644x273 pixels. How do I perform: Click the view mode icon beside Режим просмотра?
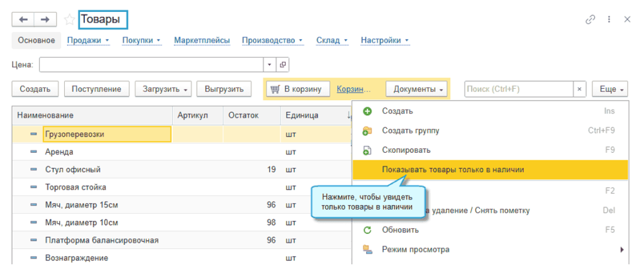tap(367, 249)
